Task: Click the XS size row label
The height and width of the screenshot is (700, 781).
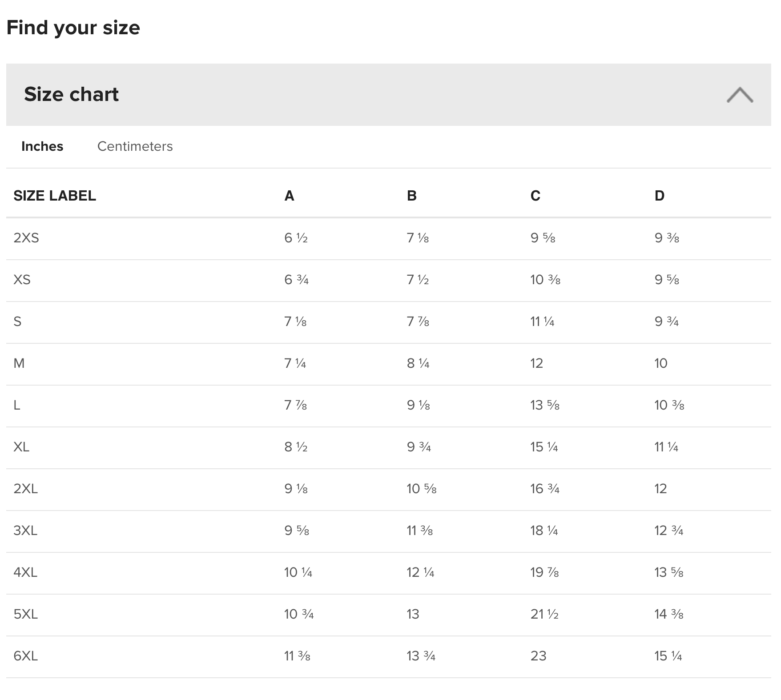Action: [22, 280]
